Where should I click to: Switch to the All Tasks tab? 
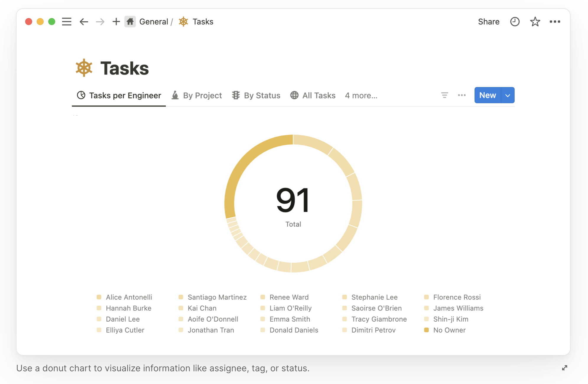tap(313, 95)
